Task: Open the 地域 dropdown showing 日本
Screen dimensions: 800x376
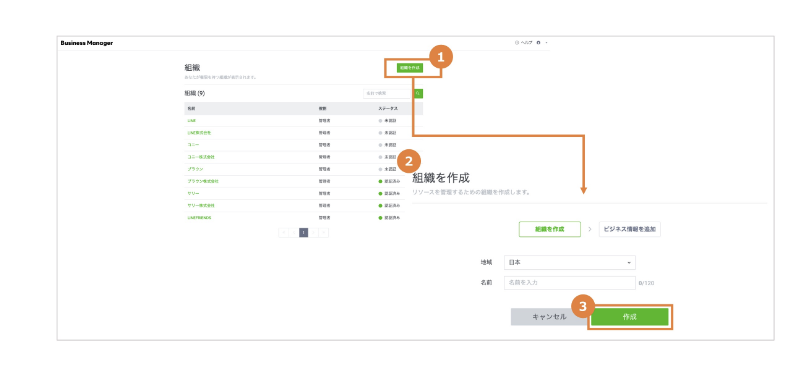Action: tap(570, 263)
